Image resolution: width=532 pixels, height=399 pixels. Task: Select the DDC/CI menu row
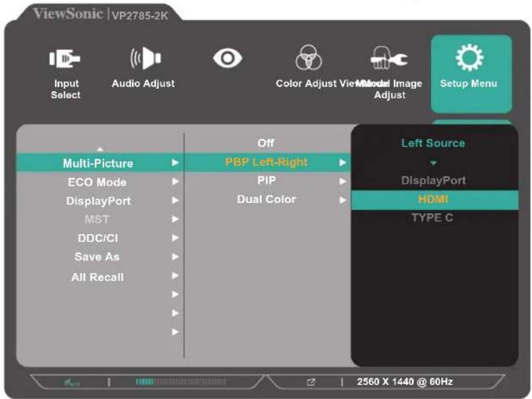100,238
